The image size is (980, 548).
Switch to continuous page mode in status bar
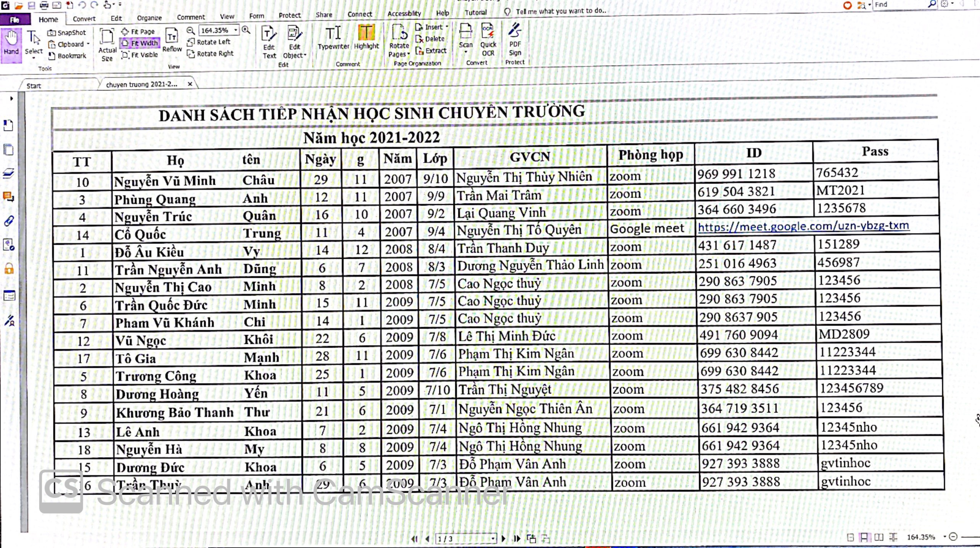coord(864,537)
